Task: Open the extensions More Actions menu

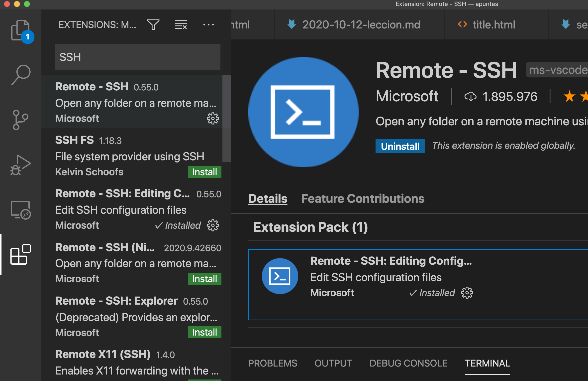Action: click(x=209, y=24)
